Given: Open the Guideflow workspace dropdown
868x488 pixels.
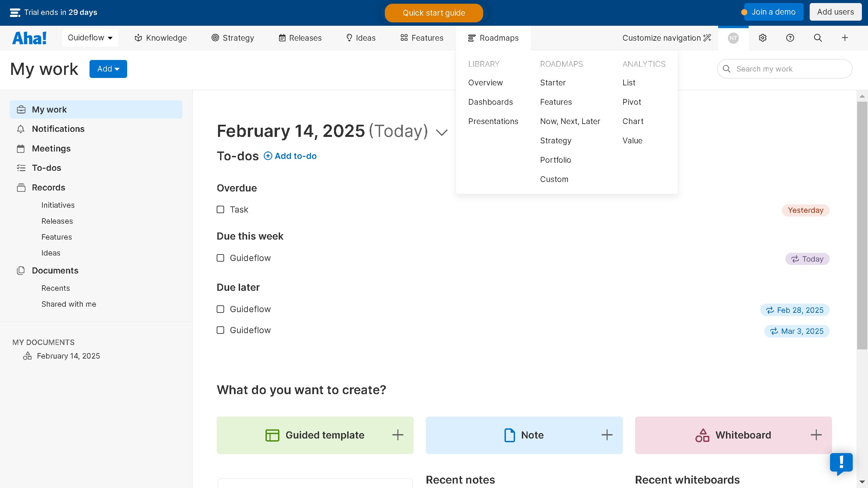Looking at the screenshot, I should [90, 38].
